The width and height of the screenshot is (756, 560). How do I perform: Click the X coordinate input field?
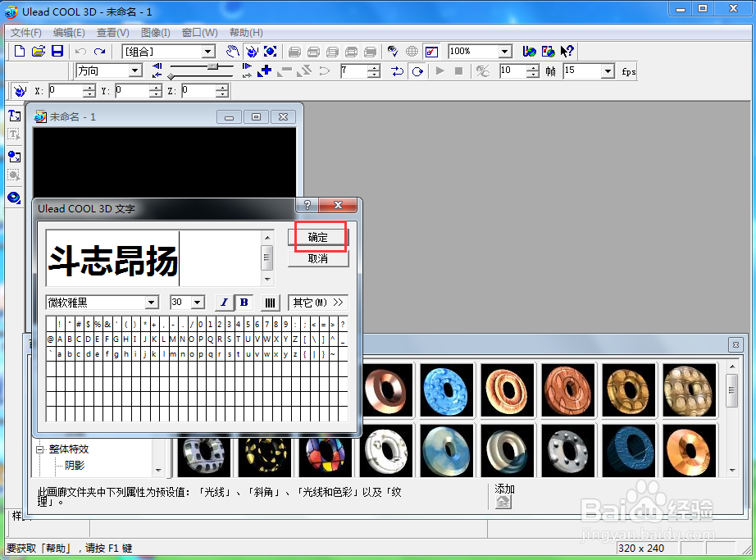click(67, 91)
